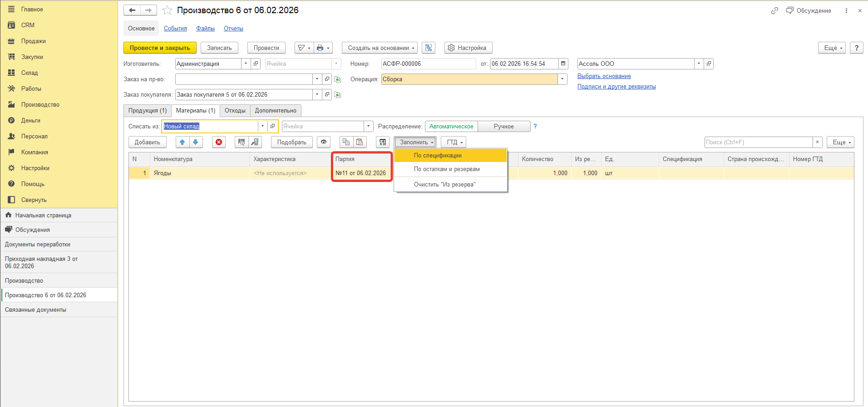Click the barcode scanner search icon
The width and height of the screenshot is (868, 407).
242,142
